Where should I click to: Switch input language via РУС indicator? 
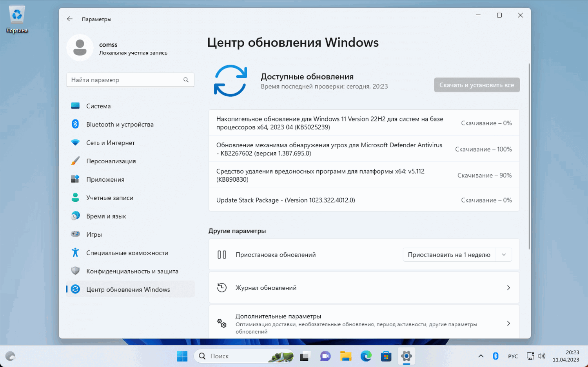pyautogui.click(x=513, y=356)
